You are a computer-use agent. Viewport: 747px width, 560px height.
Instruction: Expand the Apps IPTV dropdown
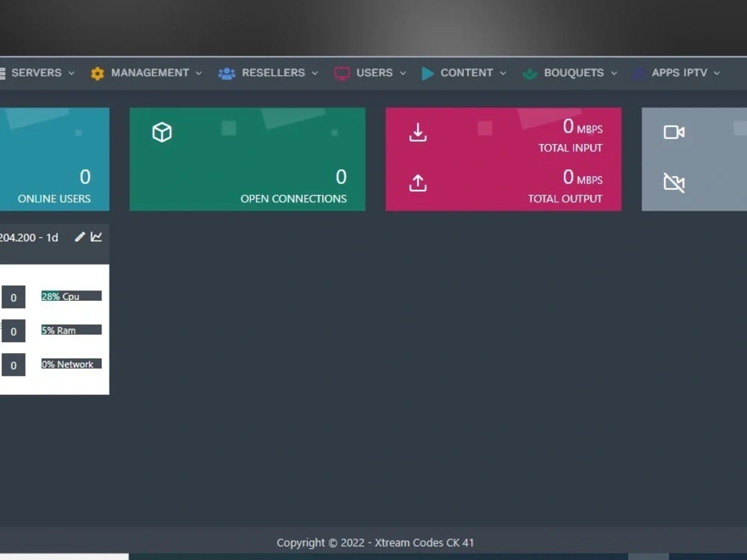(x=716, y=73)
